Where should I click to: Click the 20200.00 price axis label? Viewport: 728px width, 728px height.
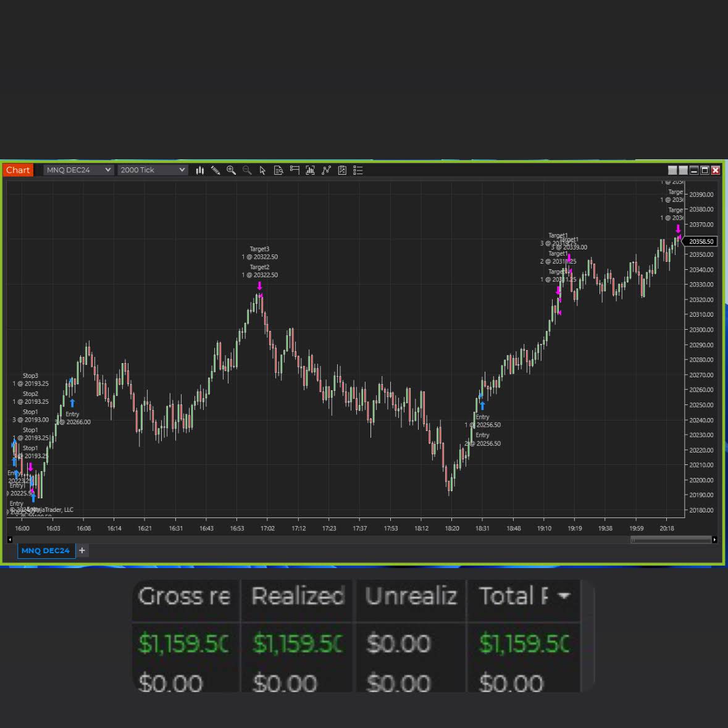tap(701, 480)
